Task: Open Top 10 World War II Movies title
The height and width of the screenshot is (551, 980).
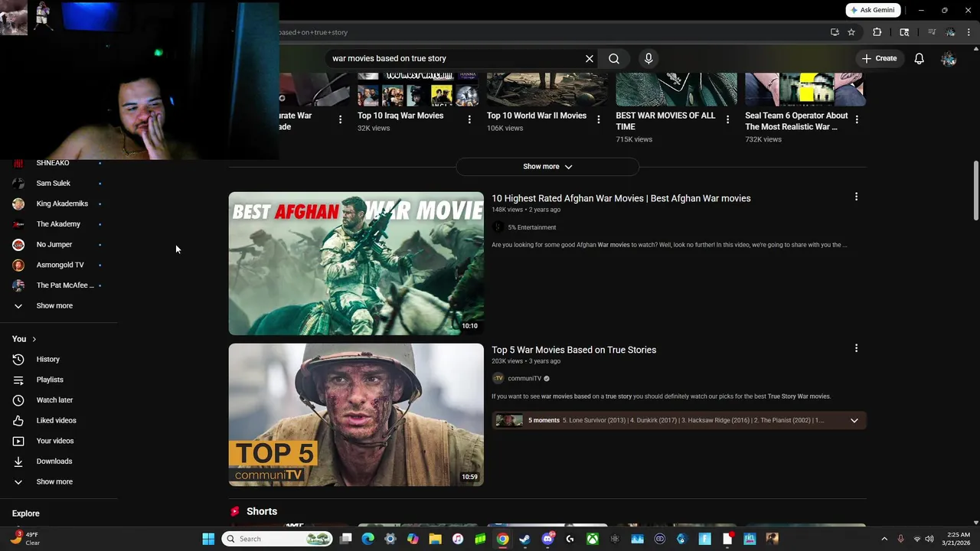Action: pyautogui.click(x=537, y=116)
